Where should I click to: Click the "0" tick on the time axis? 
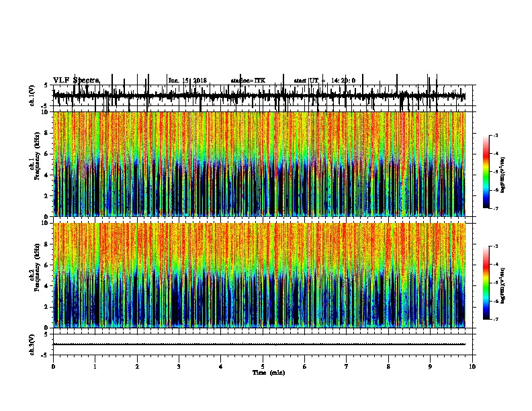[53, 367]
